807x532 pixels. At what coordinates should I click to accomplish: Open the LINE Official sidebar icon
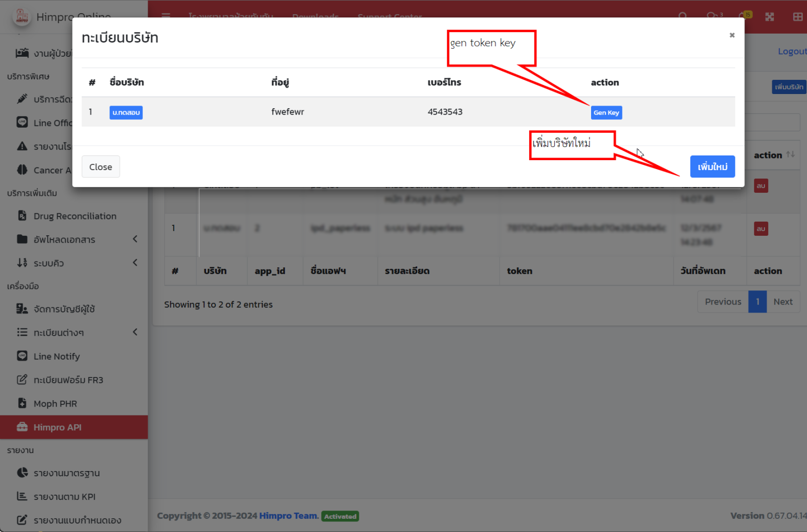tap(22, 122)
